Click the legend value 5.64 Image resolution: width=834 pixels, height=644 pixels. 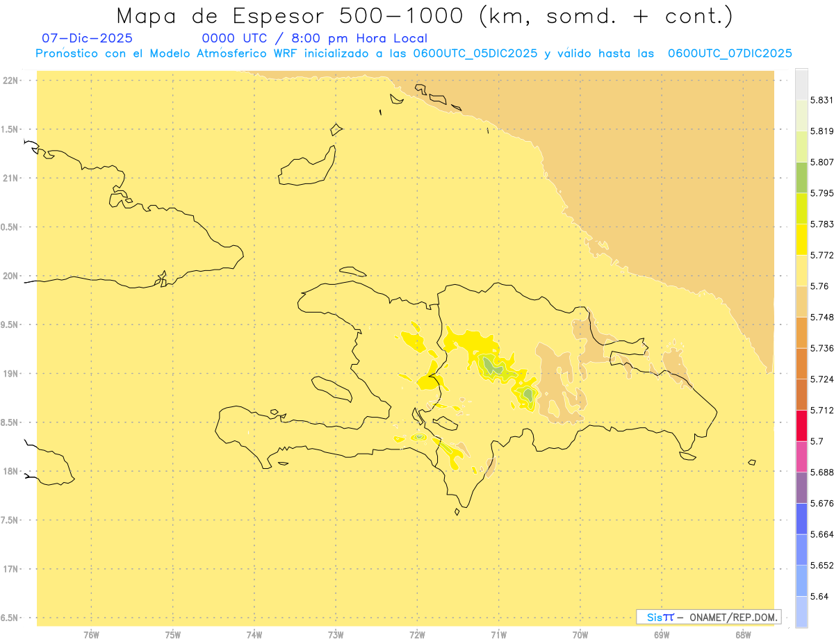click(x=819, y=596)
